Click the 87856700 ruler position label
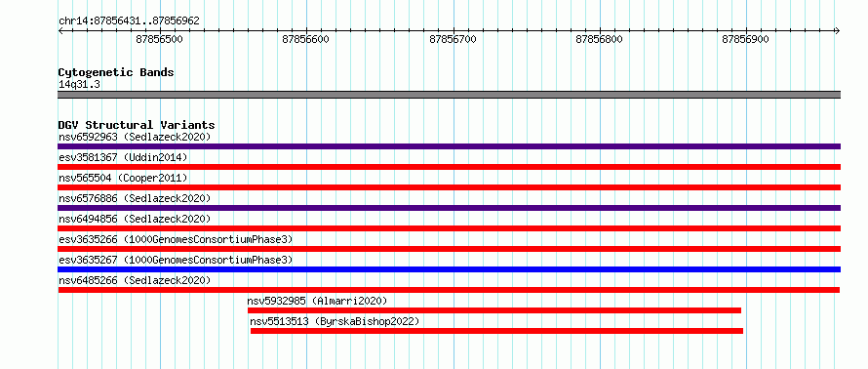 click(x=453, y=40)
